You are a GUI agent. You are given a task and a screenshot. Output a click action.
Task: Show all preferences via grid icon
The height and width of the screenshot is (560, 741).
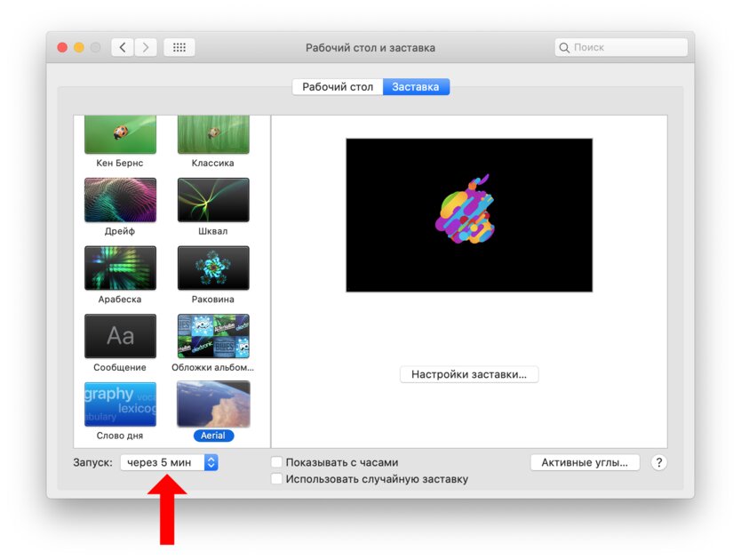coord(179,47)
